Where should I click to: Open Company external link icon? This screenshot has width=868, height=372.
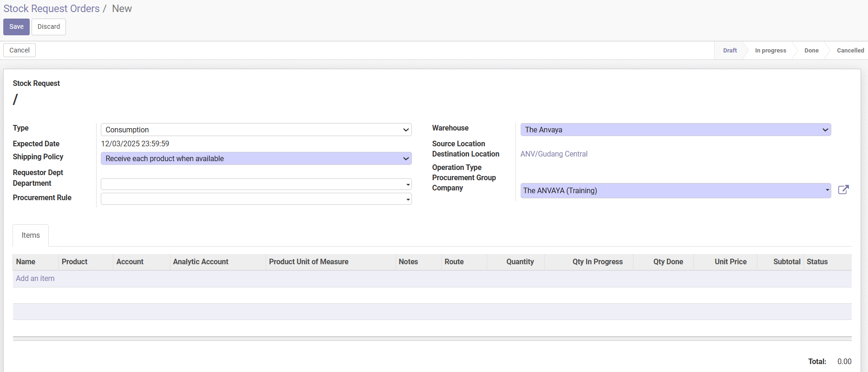tap(843, 190)
